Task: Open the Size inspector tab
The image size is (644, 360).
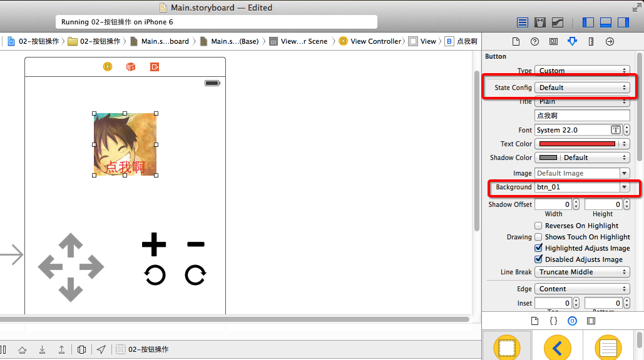Action: pyautogui.click(x=591, y=41)
